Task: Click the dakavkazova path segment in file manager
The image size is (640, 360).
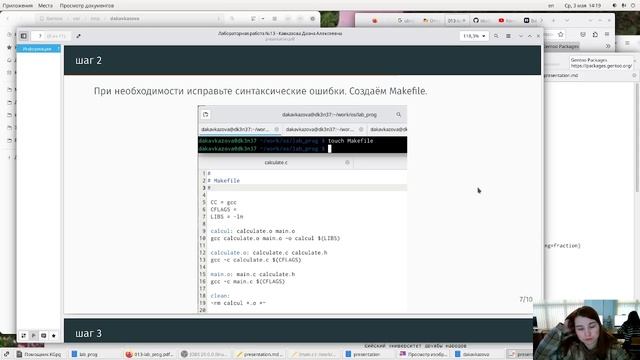Action: click(x=124, y=19)
